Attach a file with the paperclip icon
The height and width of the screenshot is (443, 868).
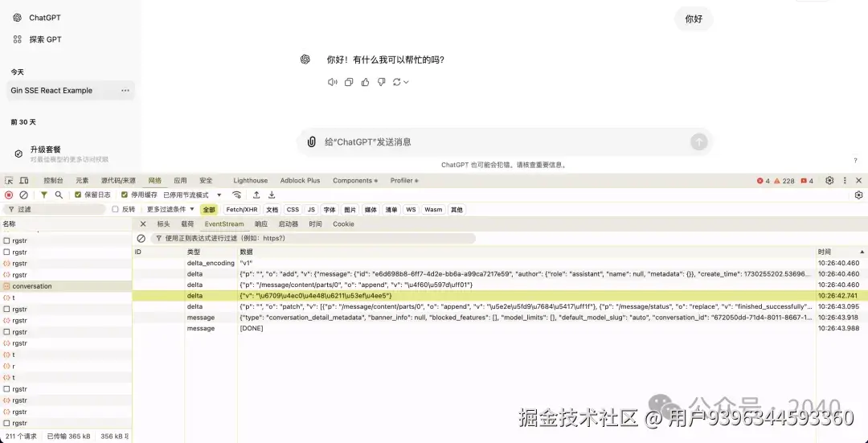pyautogui.click(x=312, y=142)
